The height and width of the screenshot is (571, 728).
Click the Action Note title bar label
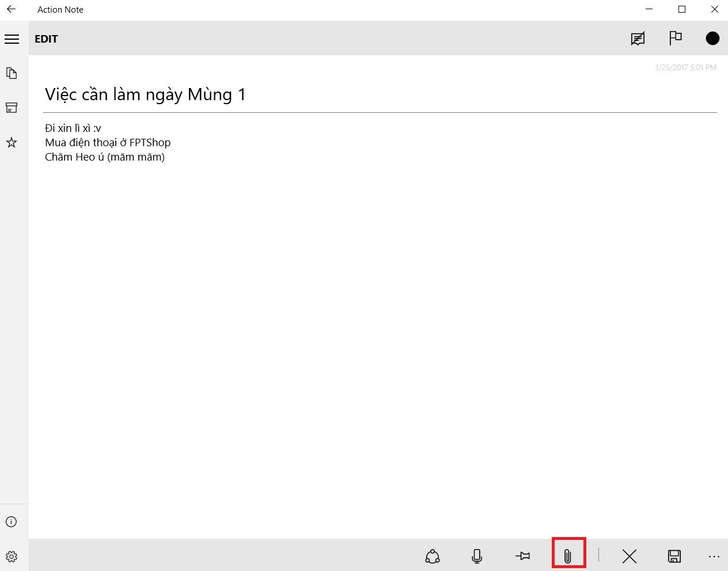tap(60, 9)
